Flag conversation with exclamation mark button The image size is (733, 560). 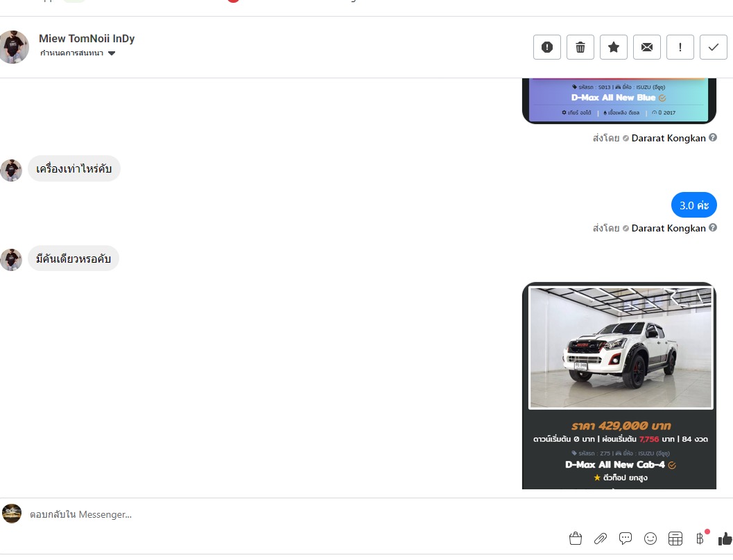(x=680, y=47)
